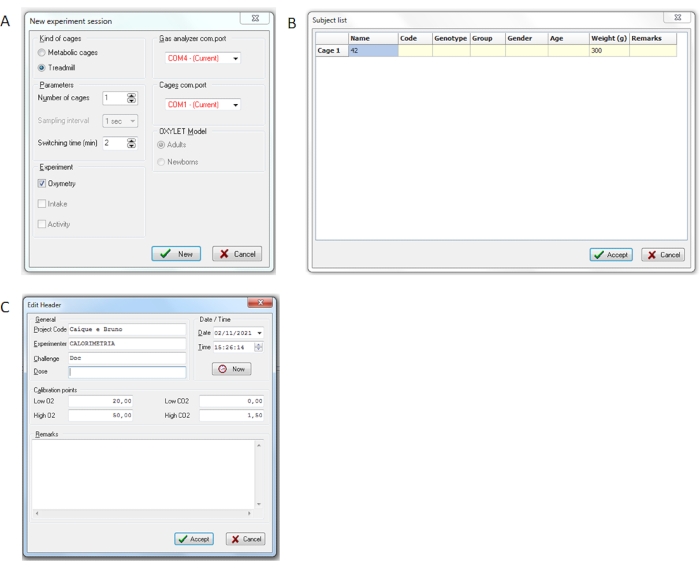Click the empty Age cell for Cage 1
Image resolution: width=700 pixels, height=568 pixels.
pyautogui.click(x=568, y=50)
